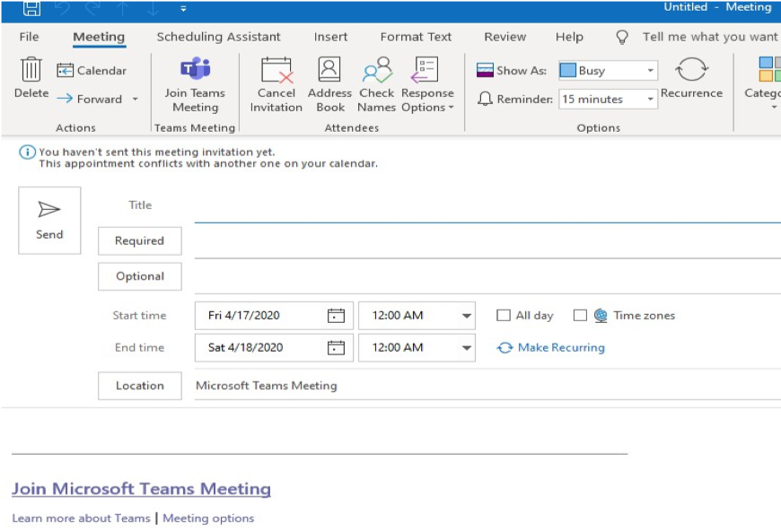Open the start date calendar picker
Screen dimensions: 781x532
336,316
